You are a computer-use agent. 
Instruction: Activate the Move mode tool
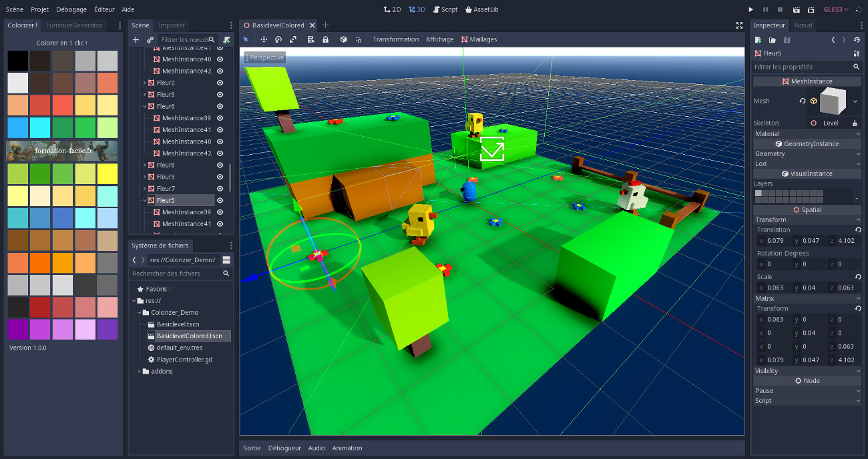click(264, 39)
